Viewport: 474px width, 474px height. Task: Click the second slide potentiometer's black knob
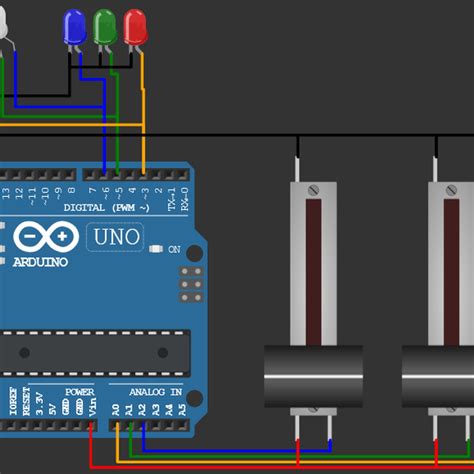point(438,377)
